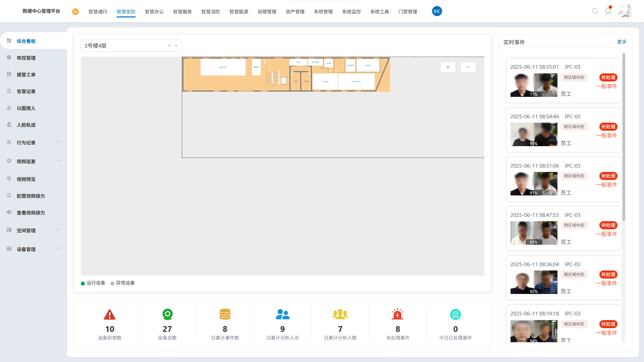Open the notification bell
Screen dimensions: 644x362
pyautogui.click(x=608, y=11)
